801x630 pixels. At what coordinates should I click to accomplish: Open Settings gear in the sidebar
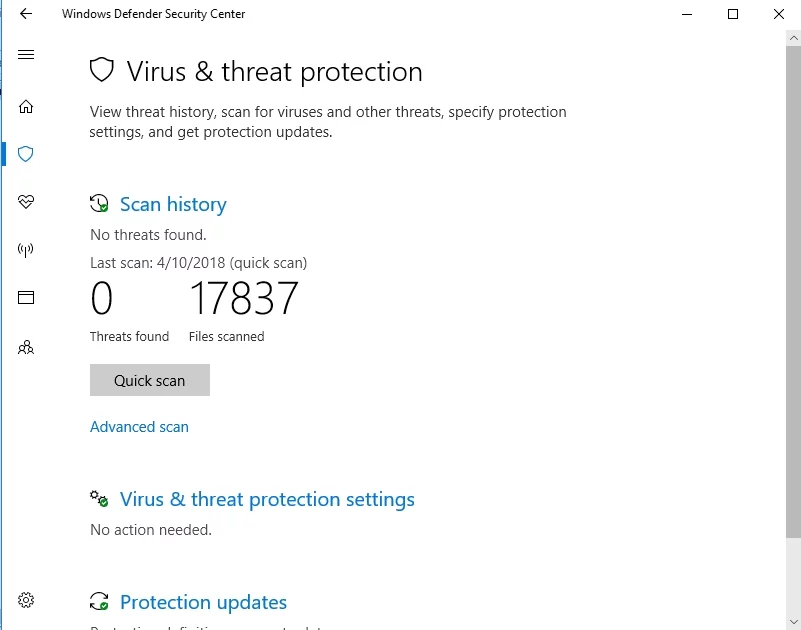pos(26,600)
